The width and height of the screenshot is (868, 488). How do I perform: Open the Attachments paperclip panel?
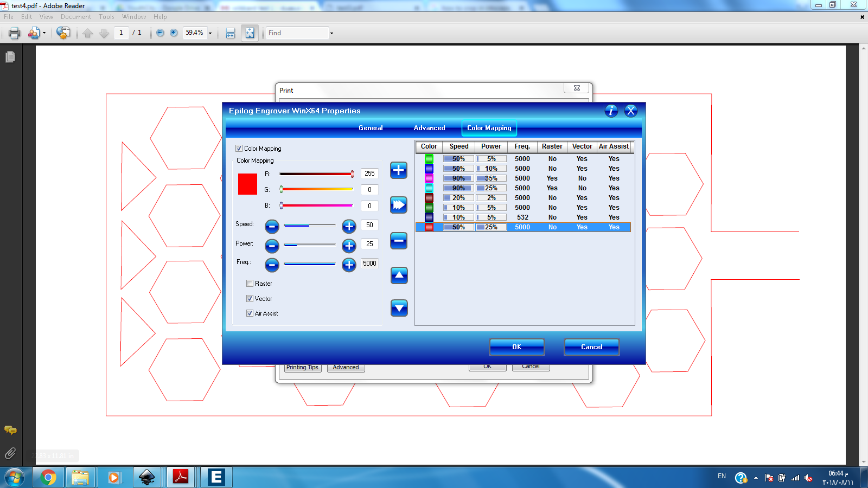pos(10,453)
